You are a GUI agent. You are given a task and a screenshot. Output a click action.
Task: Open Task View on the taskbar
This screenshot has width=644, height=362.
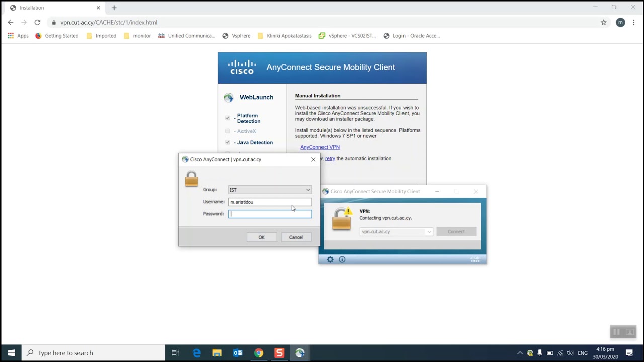175,353
